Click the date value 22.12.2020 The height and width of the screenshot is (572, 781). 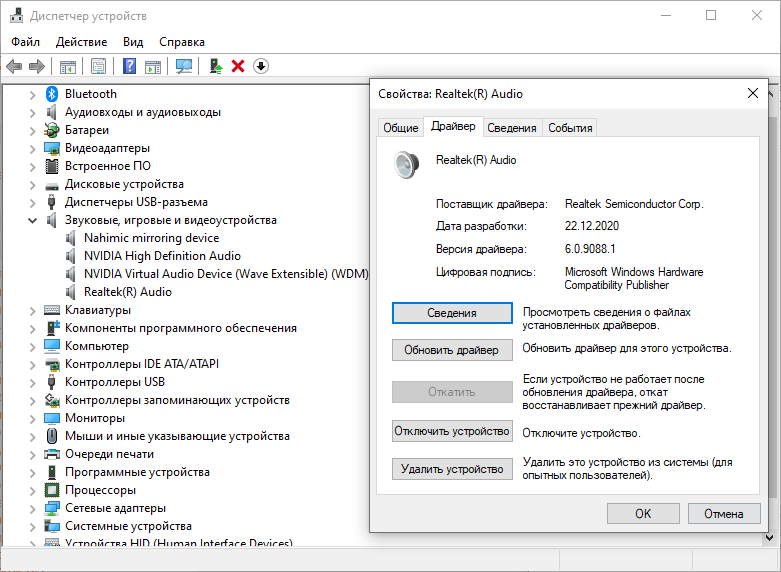tap(592, 226)
